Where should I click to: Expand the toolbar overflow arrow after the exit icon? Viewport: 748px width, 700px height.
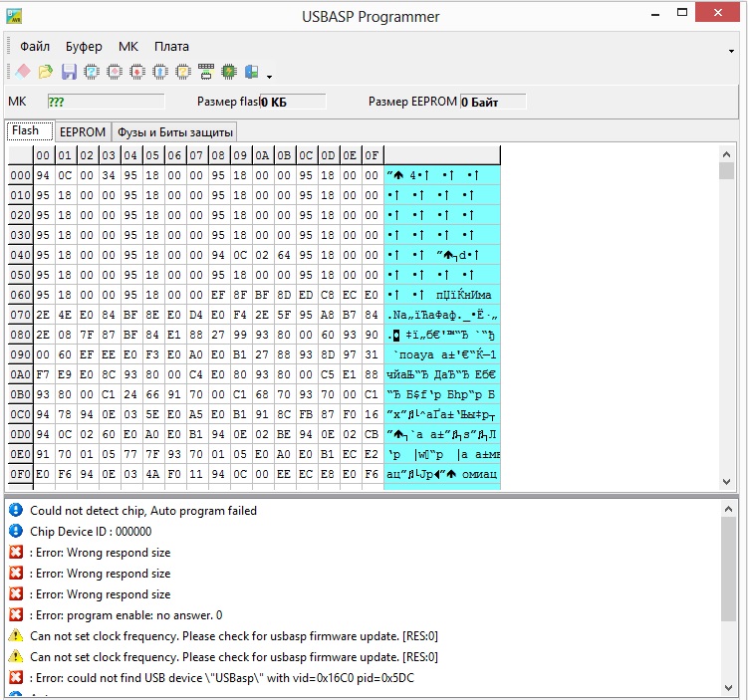click(x=270, y=77)
